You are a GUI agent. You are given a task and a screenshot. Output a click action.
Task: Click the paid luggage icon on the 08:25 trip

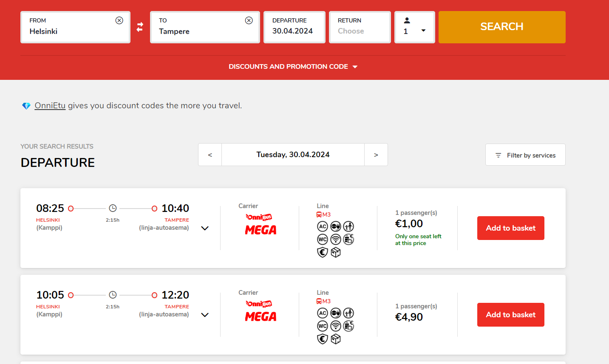[348, 240]
